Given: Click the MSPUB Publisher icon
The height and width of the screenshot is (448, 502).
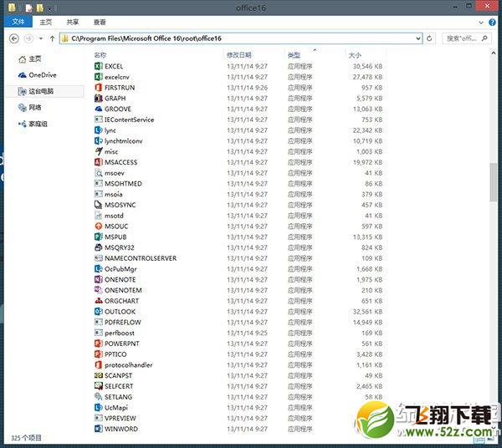Looking at the screenshot, I should point(99,237).
